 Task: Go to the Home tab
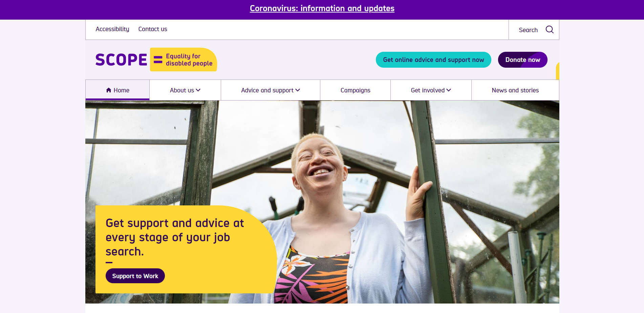pos(117,90)
